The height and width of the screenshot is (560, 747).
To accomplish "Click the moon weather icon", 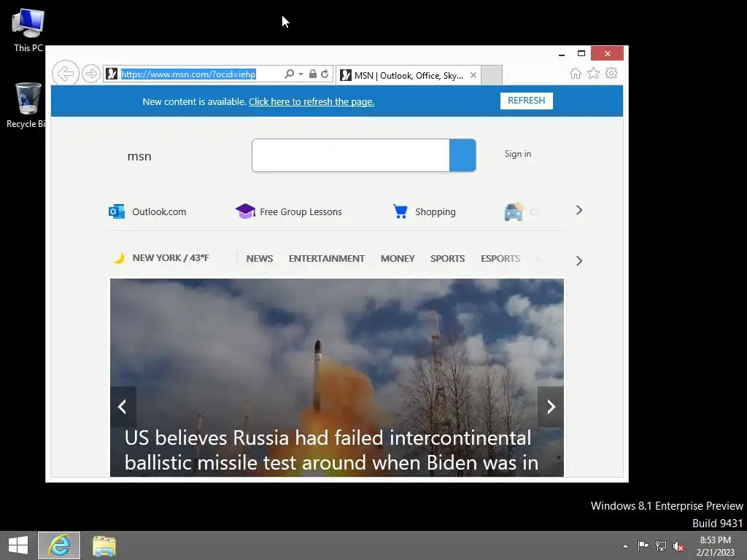I will tap(119, 257).
